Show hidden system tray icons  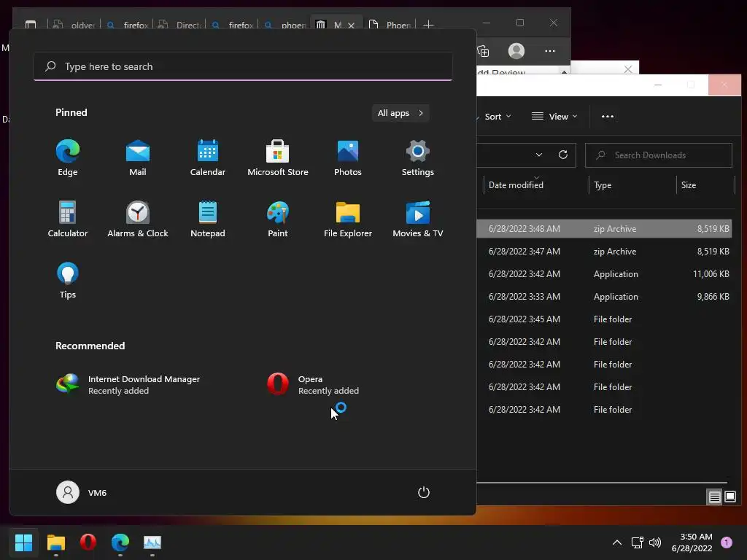[617, 542]
